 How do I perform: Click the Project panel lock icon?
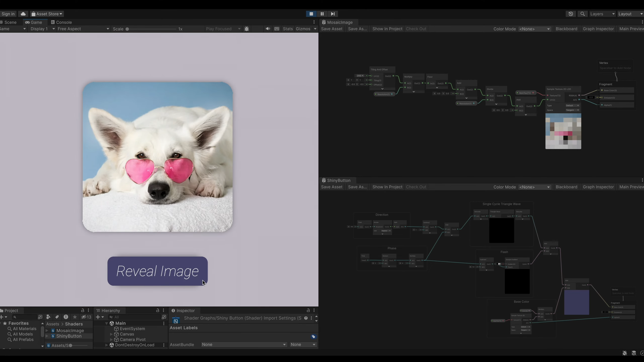pyautogui.click(x=83, y=310)
